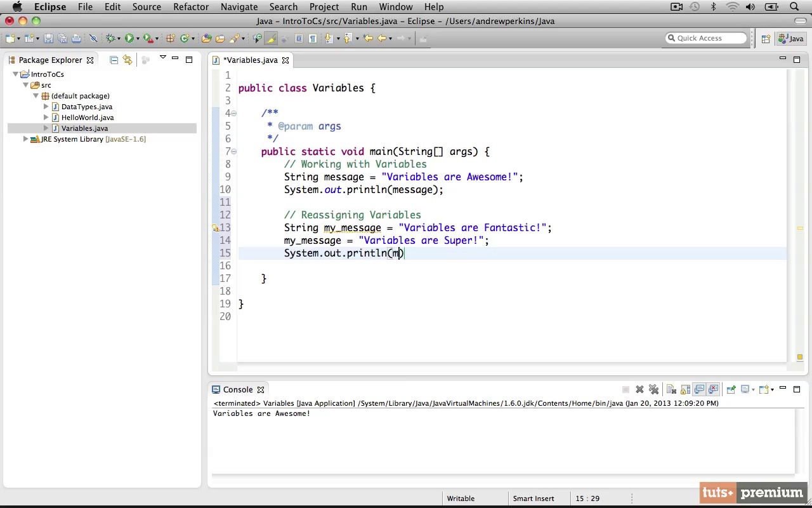Click Remove Launch in the Console toolbar
The width and height of the screenshot is (812, 508).
(639, 389)
